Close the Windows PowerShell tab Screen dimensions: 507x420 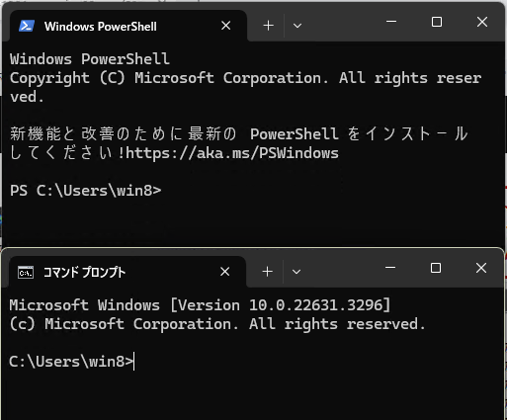(x=226, y=26)
